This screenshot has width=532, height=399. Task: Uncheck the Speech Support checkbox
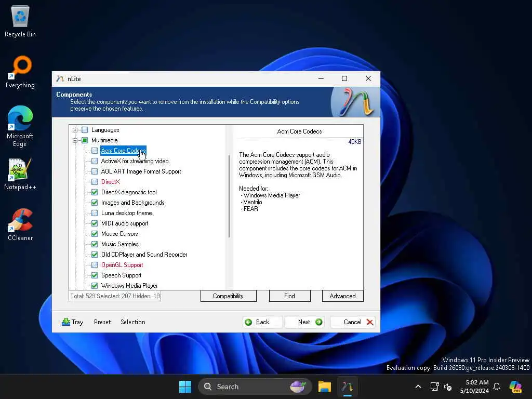click(95, 275)
